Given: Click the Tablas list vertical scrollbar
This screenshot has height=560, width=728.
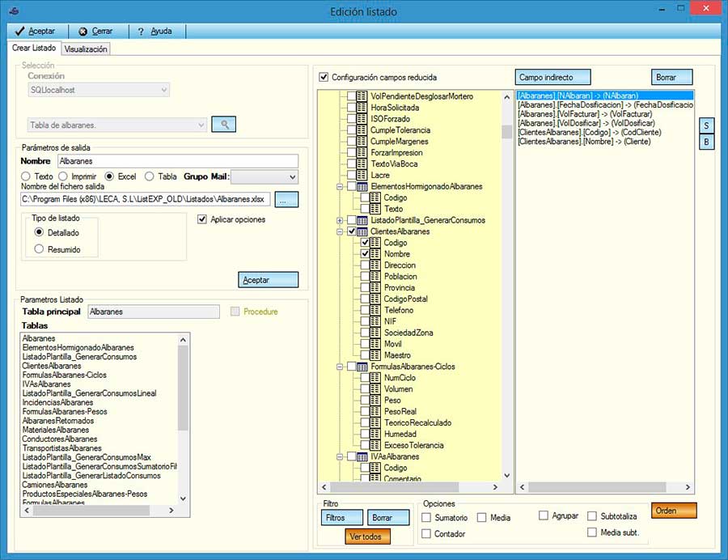Looking at the screenshot, I should coord(183,420).
